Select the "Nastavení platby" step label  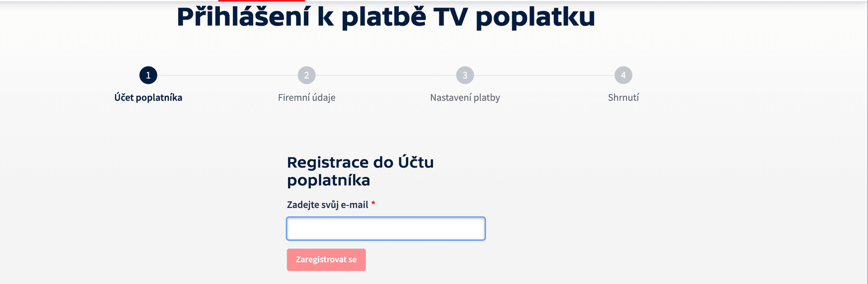click(465, 97)
